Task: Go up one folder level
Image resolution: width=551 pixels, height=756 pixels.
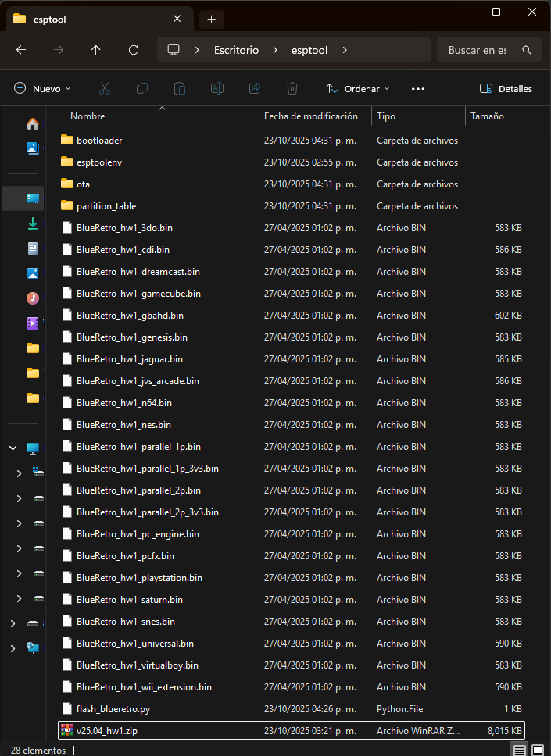Action: click(x=96, y=50)
